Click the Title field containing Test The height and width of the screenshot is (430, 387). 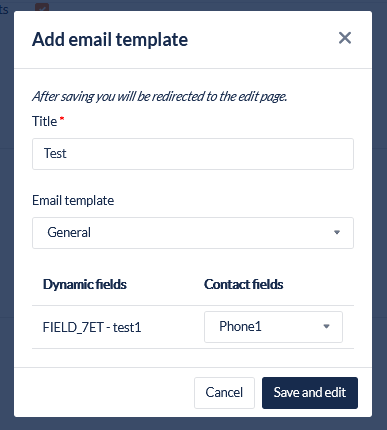point(193,154)
